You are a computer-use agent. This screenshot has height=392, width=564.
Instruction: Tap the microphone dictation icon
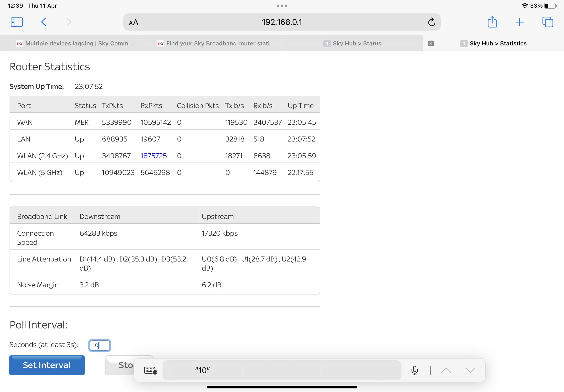coord(414,370)
